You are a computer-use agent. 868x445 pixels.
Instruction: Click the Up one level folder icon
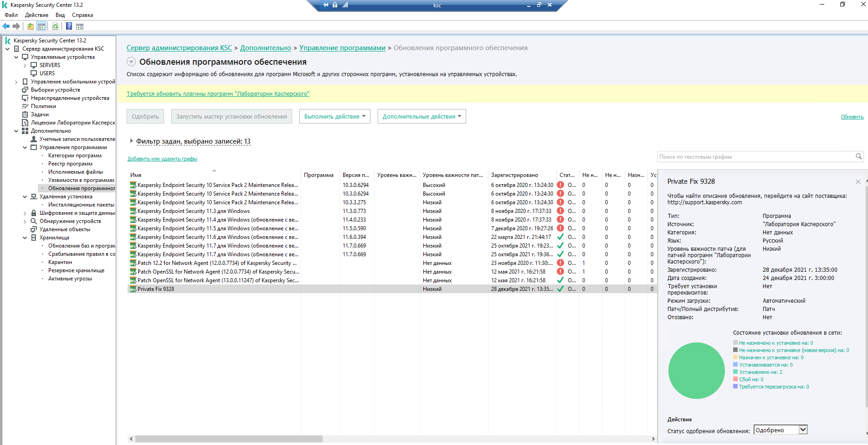(30, 26)
